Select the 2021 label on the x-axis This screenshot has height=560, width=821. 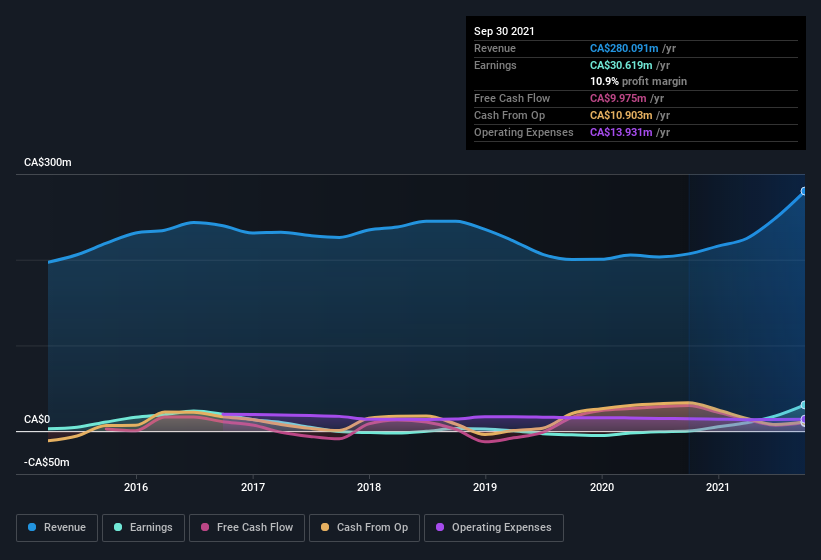tap(718, 487)
